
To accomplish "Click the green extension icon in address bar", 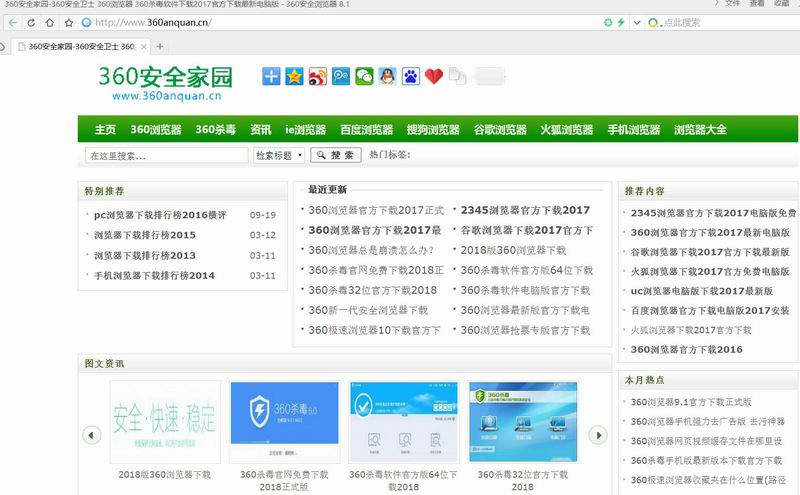I will [608, 22].
